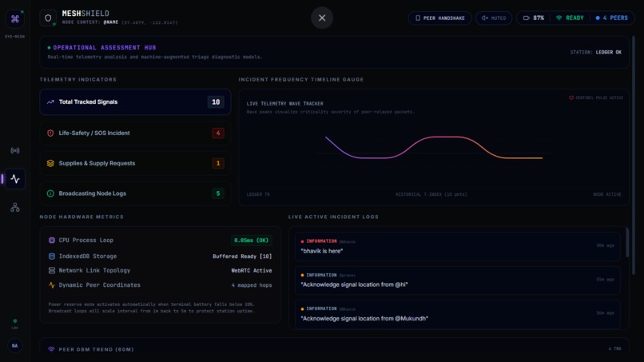Click the IndexedDB Storage database icon

point(52,256)
